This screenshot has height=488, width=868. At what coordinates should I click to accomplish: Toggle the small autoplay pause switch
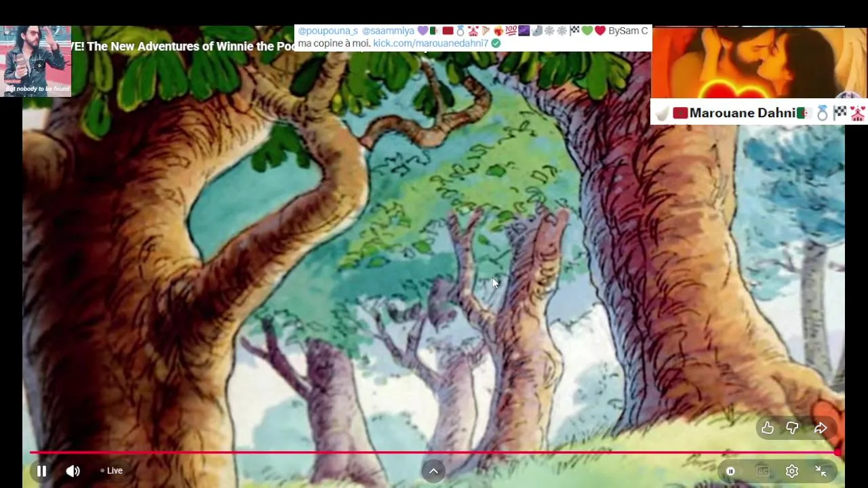point(731,471)
